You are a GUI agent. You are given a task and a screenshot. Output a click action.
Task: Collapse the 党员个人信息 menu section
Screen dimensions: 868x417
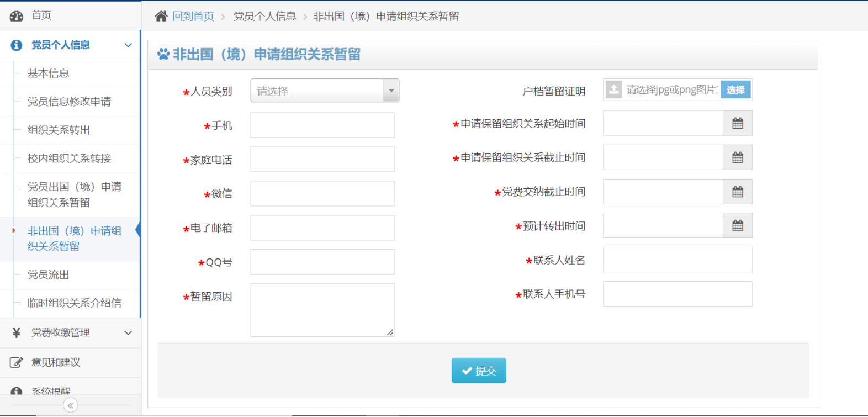128,45
